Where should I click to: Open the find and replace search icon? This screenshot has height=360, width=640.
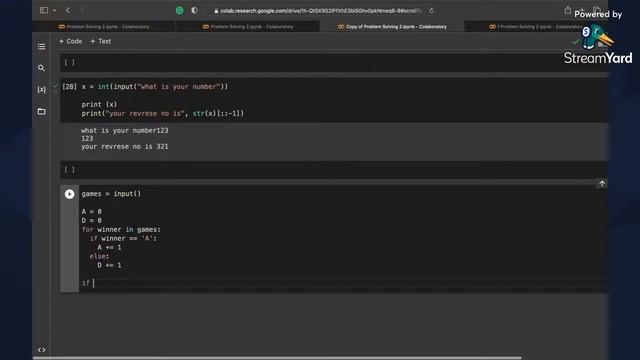click(41, 68)
